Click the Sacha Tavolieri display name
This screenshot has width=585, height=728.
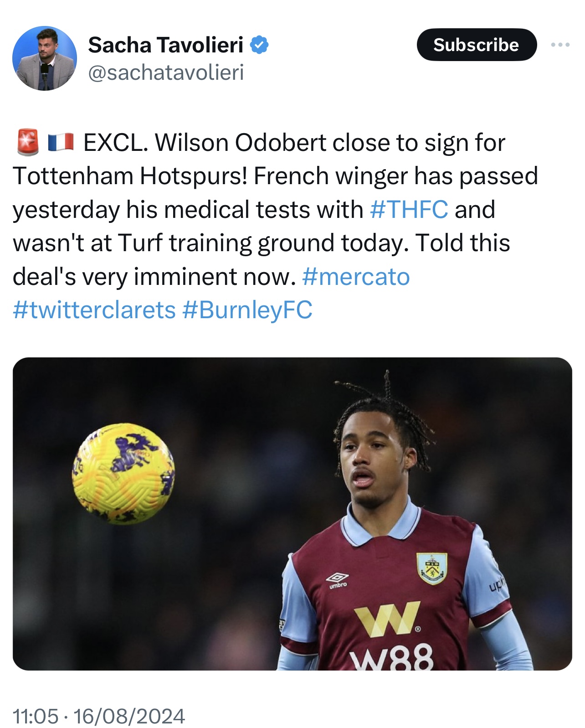(x=166, y=45)
